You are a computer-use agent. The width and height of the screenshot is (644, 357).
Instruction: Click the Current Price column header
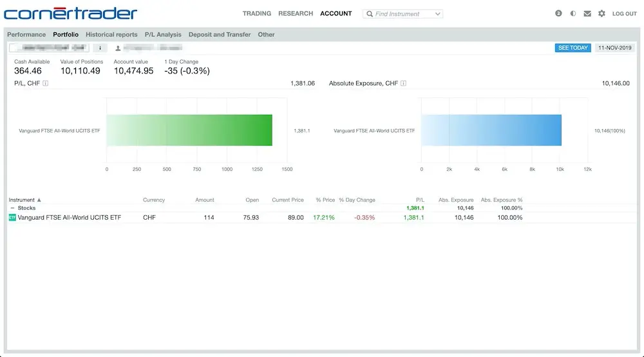(x=287, y=200)
